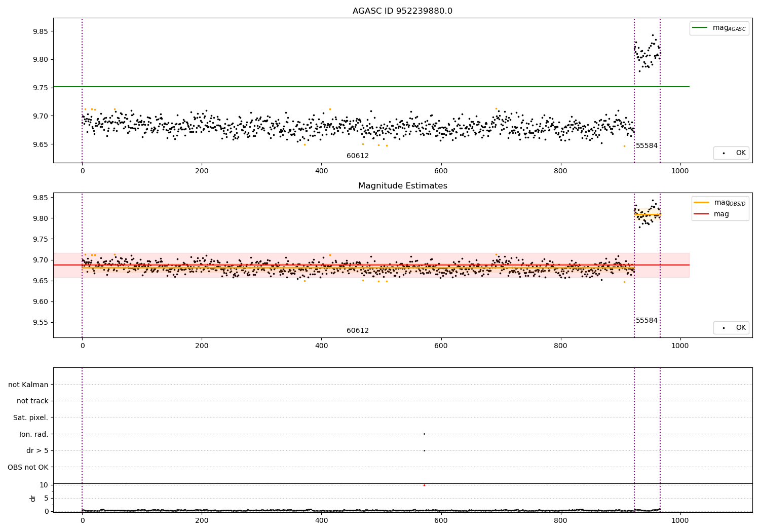This screenshot has width=760, height=532.
Task: Click the "OBS not OK" axis label
Action: 28,467
